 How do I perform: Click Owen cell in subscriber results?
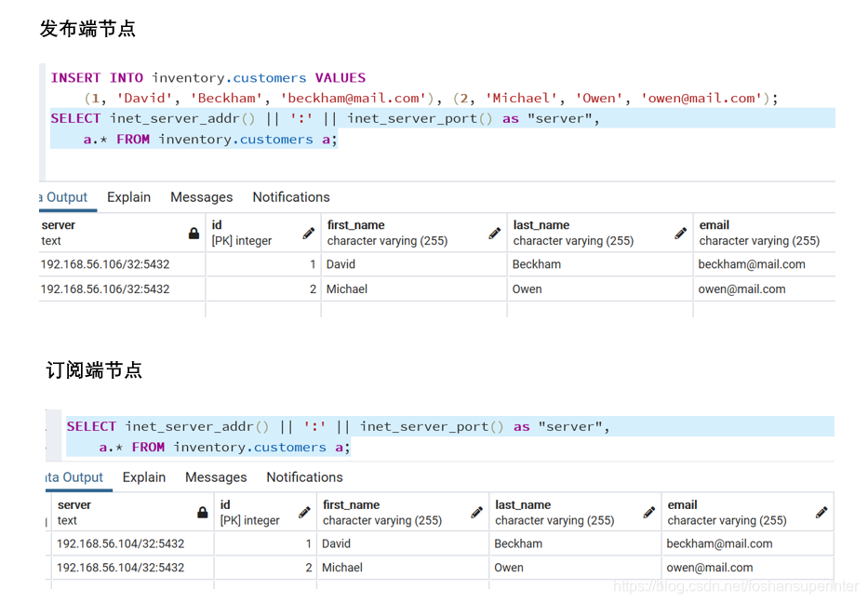[x=575, y=568]
